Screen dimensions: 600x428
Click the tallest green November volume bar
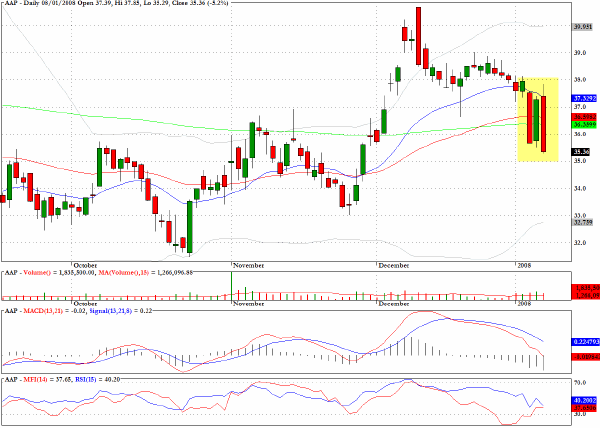(232, 286)
